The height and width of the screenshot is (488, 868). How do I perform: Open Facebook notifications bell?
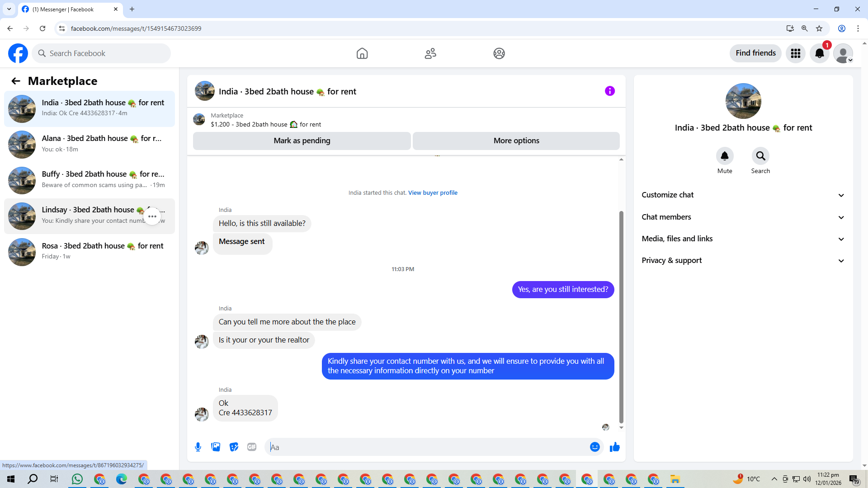[x=819, y=53]
